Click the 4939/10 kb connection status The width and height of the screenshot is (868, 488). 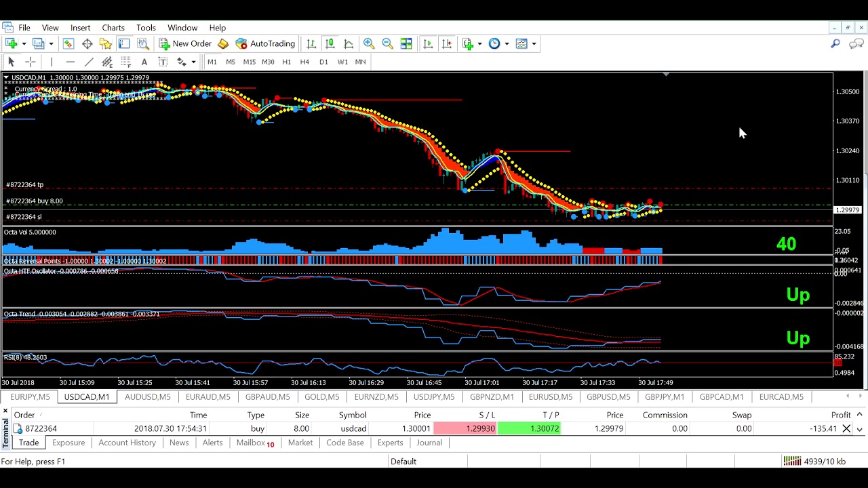[815, 462]
